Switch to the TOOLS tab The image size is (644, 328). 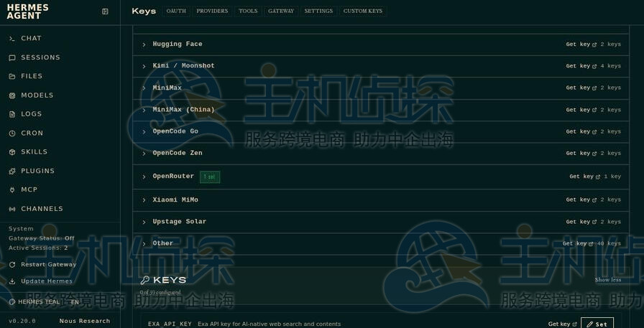(x=248, y=11)
